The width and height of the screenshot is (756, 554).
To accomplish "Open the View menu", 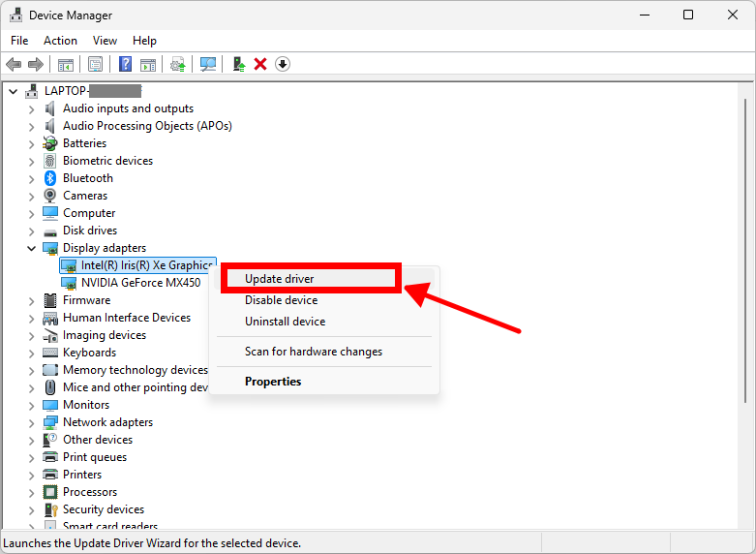I will pyautogui.click(x=105, y=41).
